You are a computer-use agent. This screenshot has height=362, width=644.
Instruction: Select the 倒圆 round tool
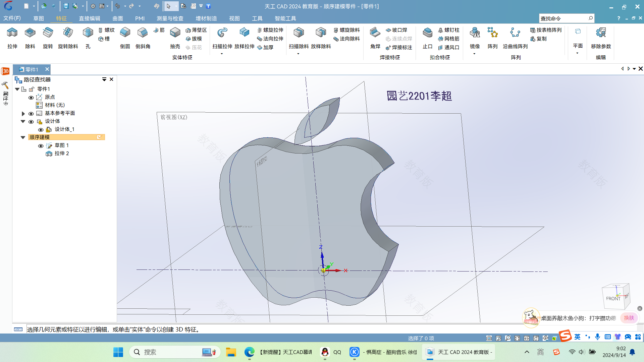[125, 38]
